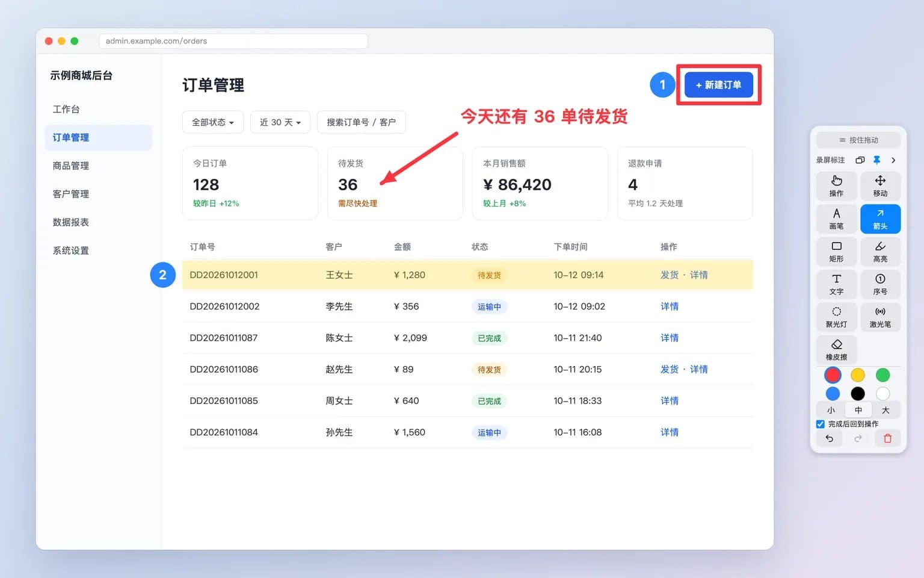Click the undo arrow in annotation panel
924x578 pixels.
830,438
